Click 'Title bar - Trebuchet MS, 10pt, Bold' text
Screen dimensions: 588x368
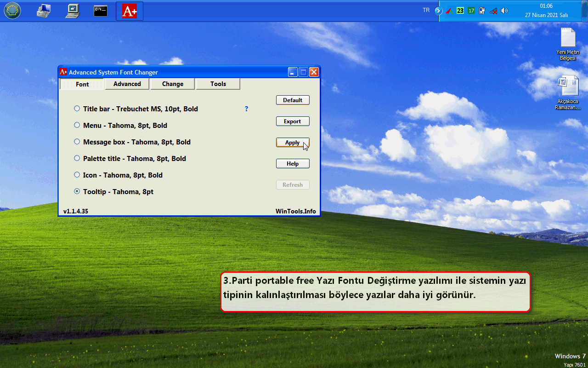point(141,109)
